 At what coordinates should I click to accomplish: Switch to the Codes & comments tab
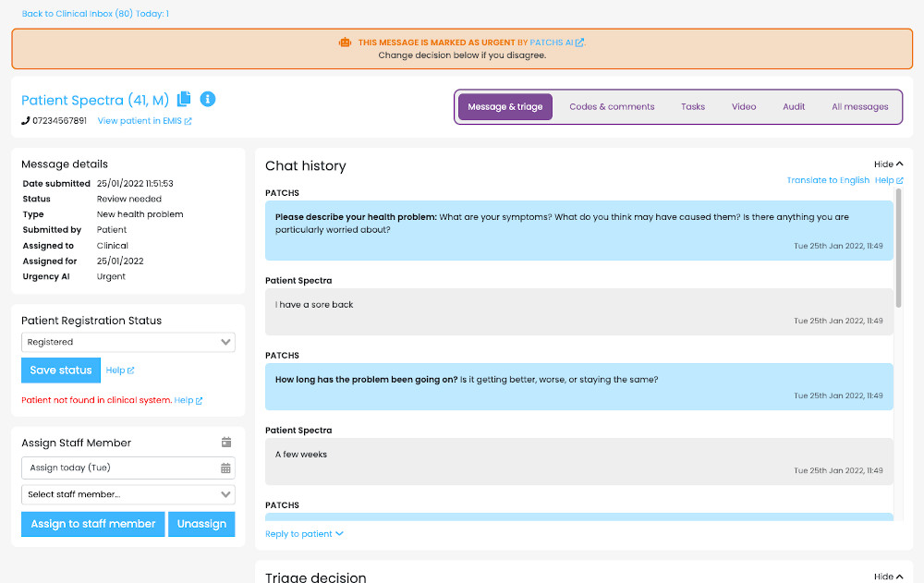pos(612,107)
